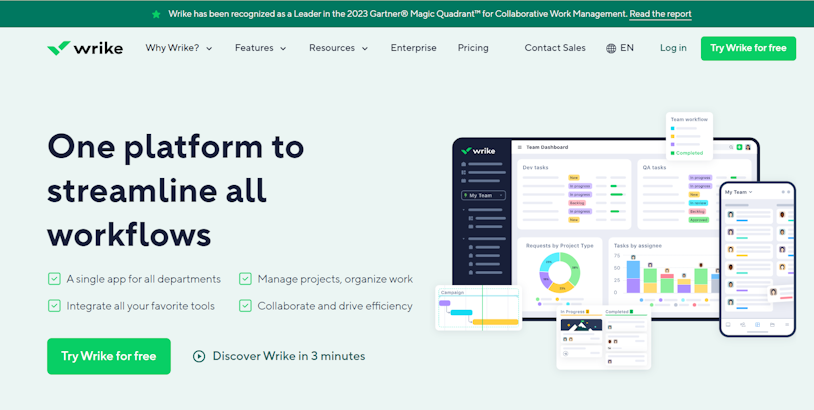This screenshot has height=410, width=814.
Task: Click the Completed column header in the kanban card
Action: tap(617, 311)
